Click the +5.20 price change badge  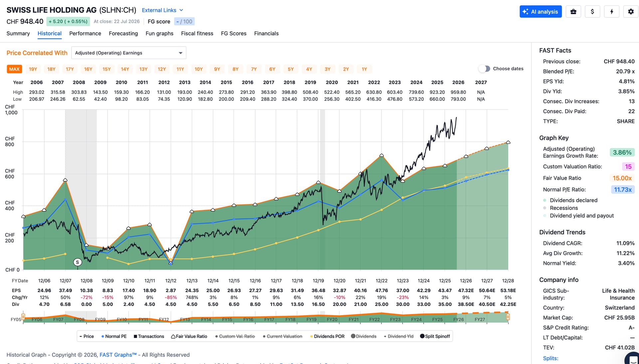click(68, 22)
